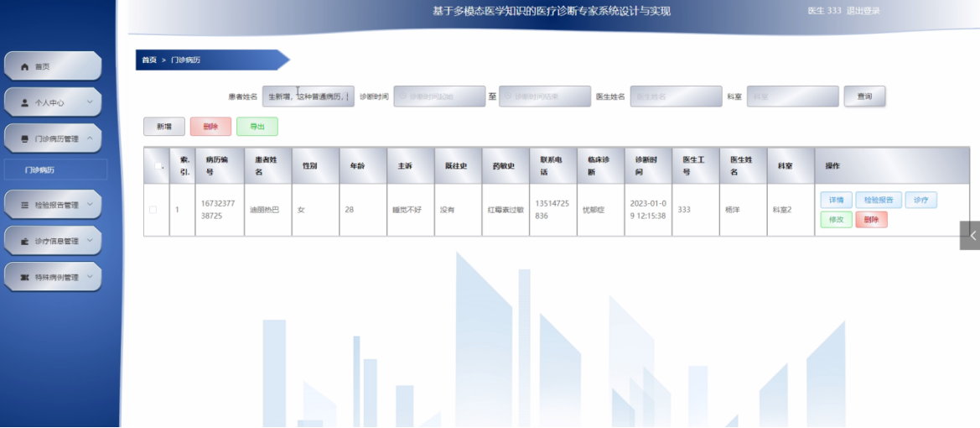The width and height of the screenshot is (980, 428).
Task: Open the 特殊病例管理 sidebar menu
Action: [53, 277]
